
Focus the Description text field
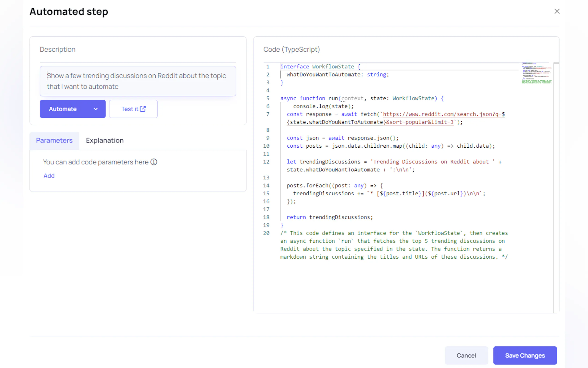click(138, 81)
